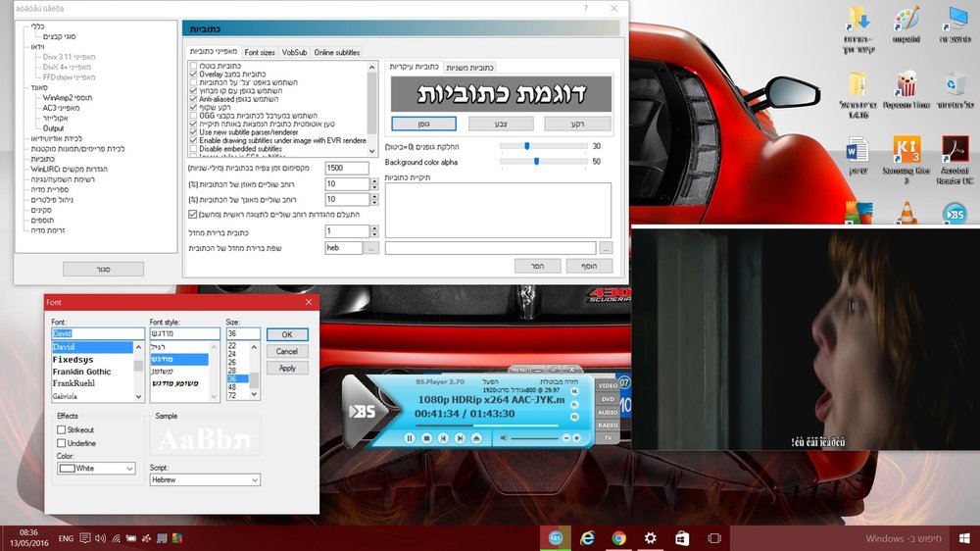Viewport: 980px width, 551px height.
Task: Enable Strikeout effect in Font dialog
Action: [61, 429]
